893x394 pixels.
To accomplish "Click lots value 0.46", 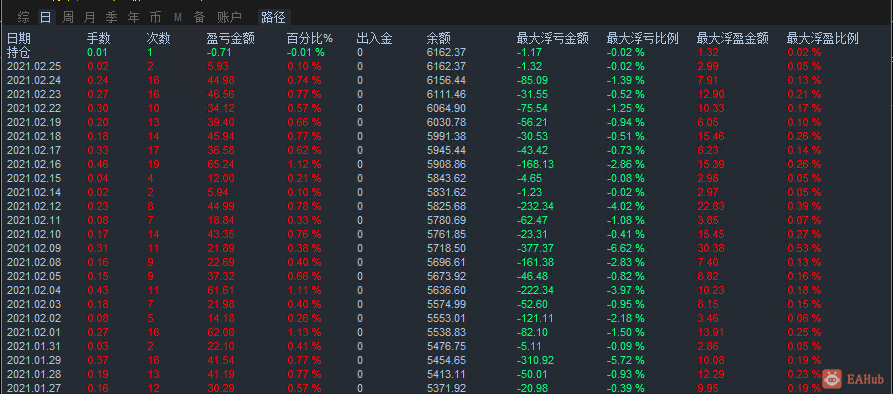I will pos(98,165).
